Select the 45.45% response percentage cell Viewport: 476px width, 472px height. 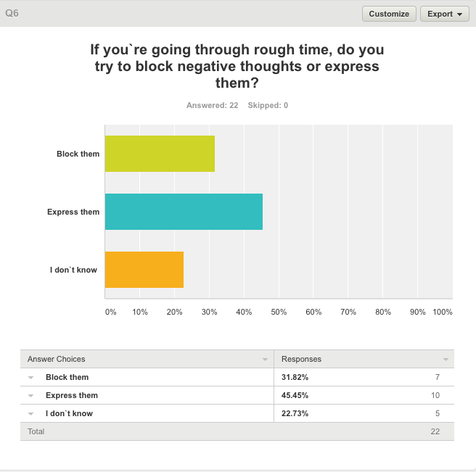pyautogui.click(x=294, y=396)
